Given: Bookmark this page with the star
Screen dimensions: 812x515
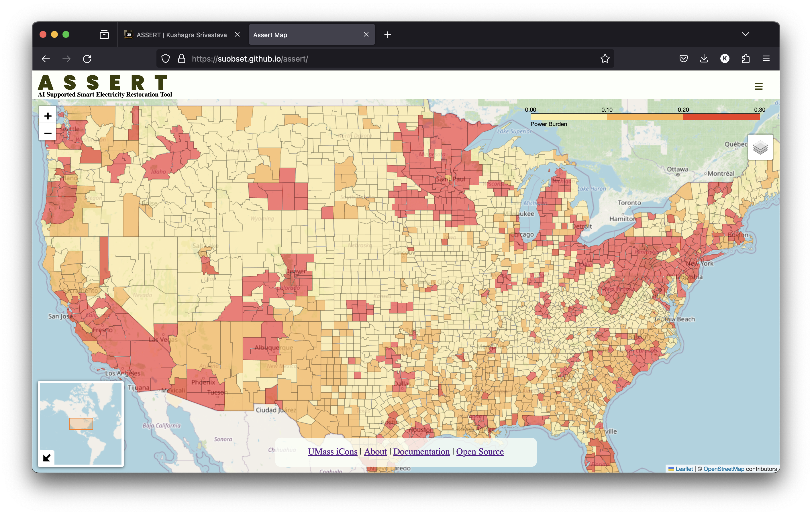Looking at the screenshot, I should click(605, 59).
